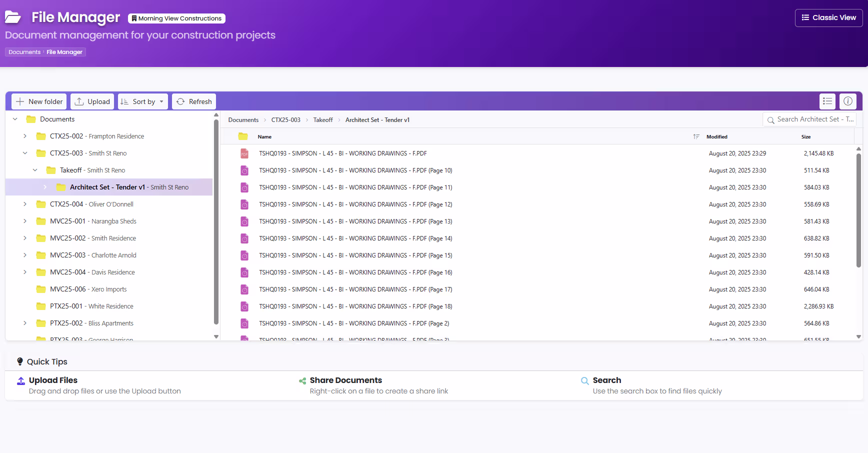
Task: Click the Refresh icon in the toolbar
Action: [x=180, y=101]
